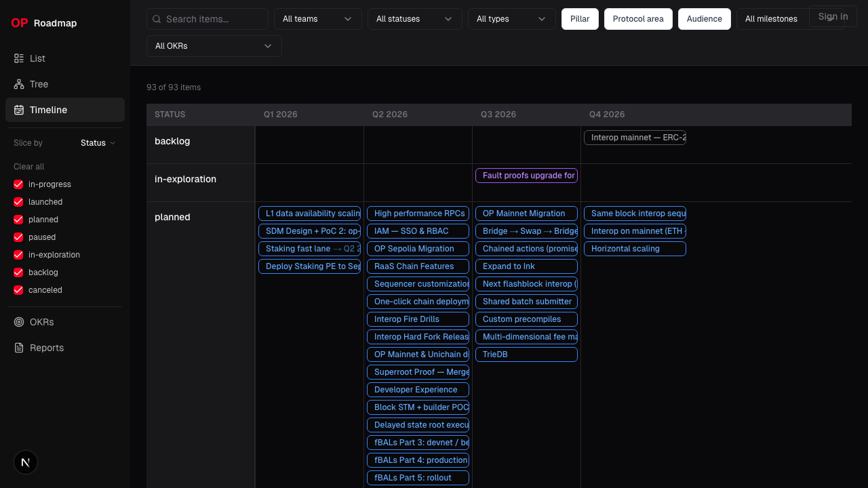Image resolution: width=868 pixels, height=488 pixels.
Task: Open Staking fast lane item
Action: [309, 249]
